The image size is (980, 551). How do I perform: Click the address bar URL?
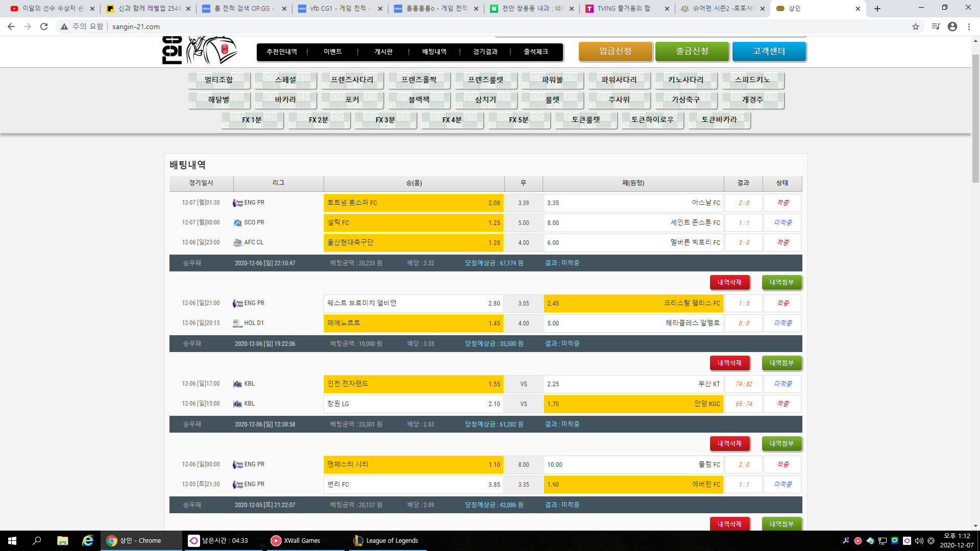click(136, 27)
